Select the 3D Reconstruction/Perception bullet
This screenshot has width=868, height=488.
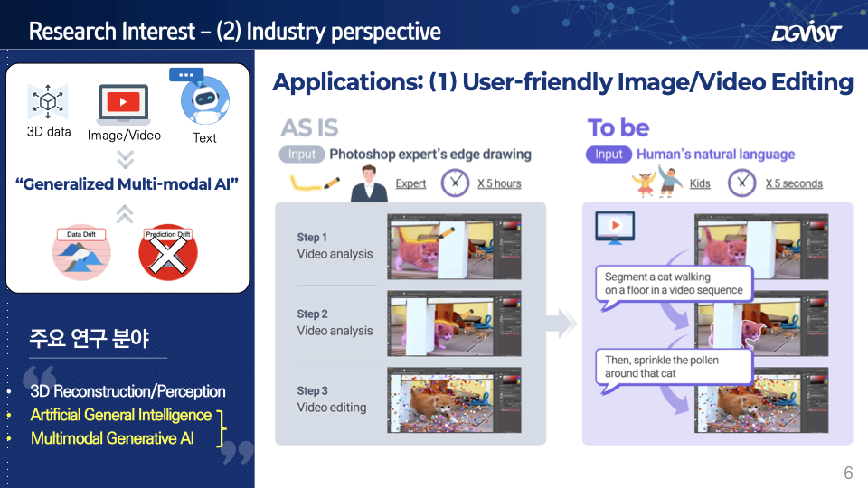point(127,391)
